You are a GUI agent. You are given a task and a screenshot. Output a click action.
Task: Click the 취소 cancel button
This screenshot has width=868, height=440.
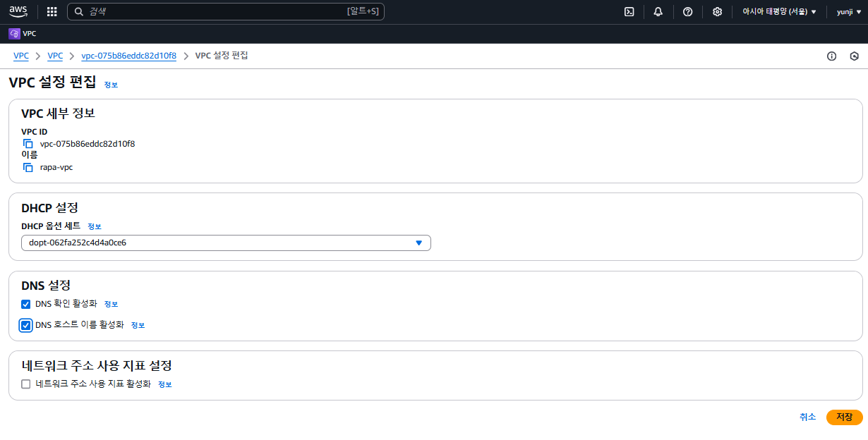click(x=807, y=417)
